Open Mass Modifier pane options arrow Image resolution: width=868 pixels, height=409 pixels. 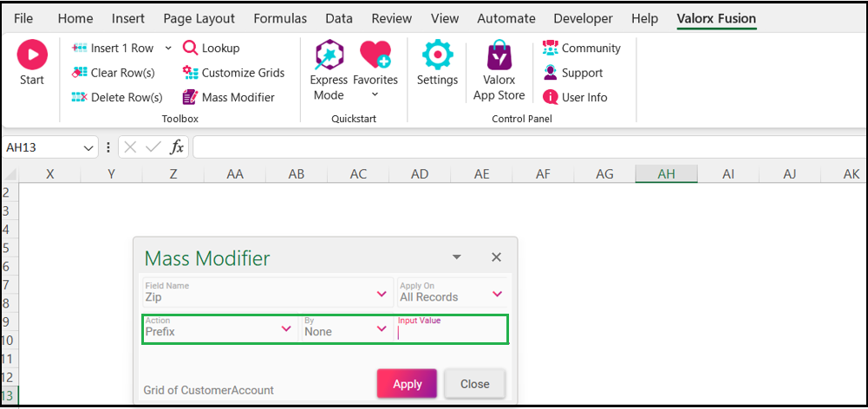coord(457,256)
